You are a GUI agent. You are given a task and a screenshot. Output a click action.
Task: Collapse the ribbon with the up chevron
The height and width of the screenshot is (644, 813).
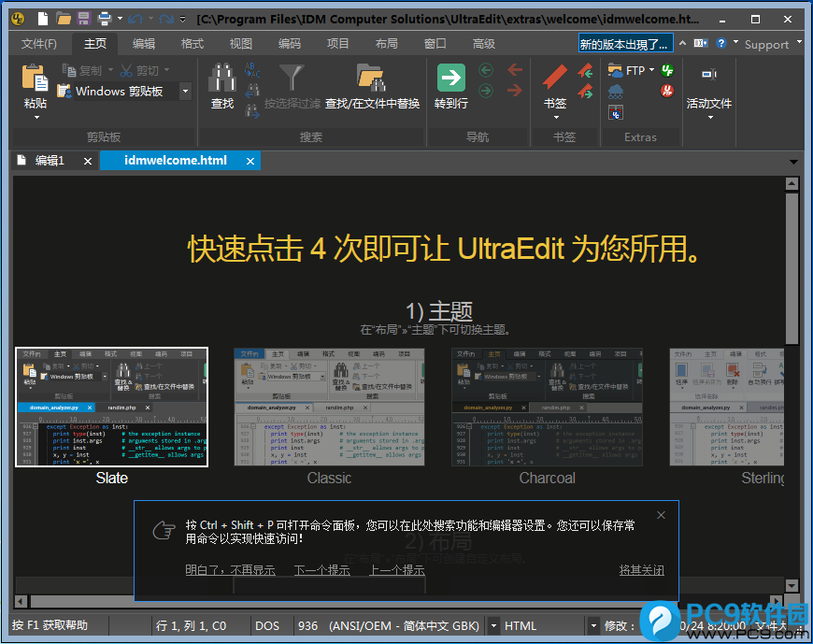682,43
